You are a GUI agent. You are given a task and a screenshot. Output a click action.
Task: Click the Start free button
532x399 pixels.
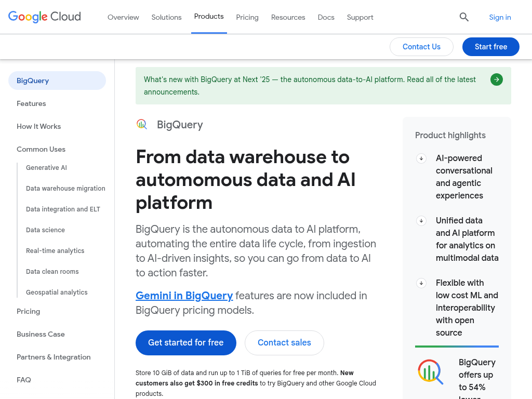[x=490, y=47]
